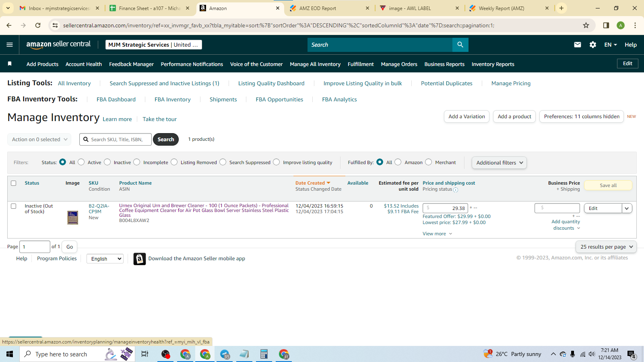Open the 25 results per page dropdown

coord(606,247)
